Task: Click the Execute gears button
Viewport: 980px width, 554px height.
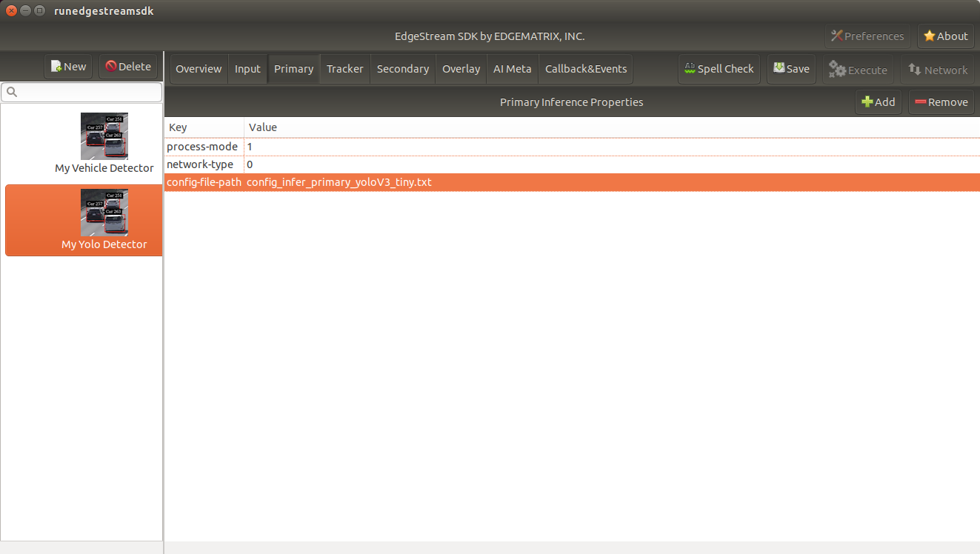Action: [858, 70]
